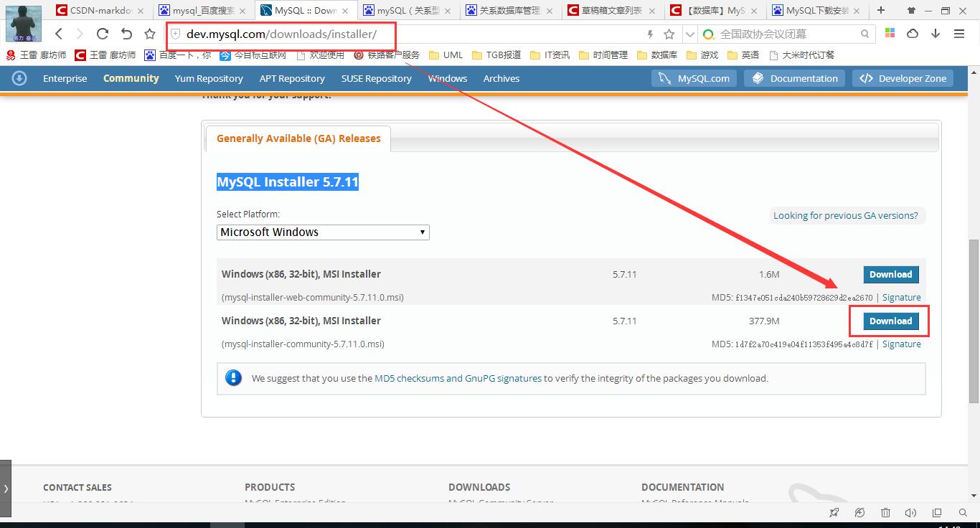Close the MySQL :: Down tab
Image resolution: width=980 pixels, height=528 pixels.
346,10
